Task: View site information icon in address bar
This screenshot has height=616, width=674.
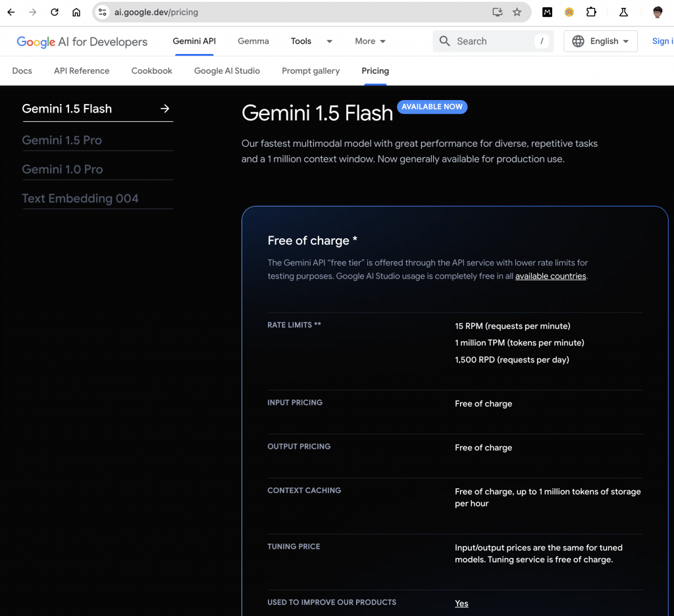Action: click(102, 12)
